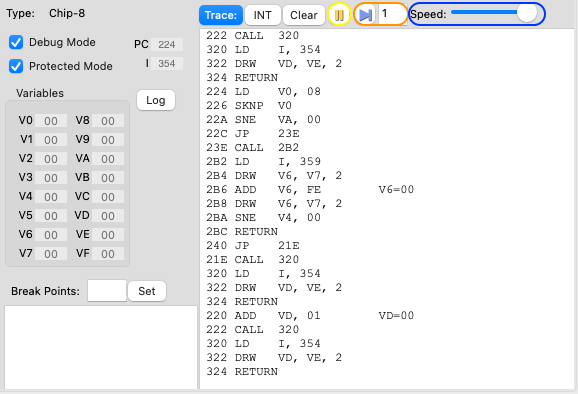Select trace line '2B2 LD I, 359'

point(263,161)
